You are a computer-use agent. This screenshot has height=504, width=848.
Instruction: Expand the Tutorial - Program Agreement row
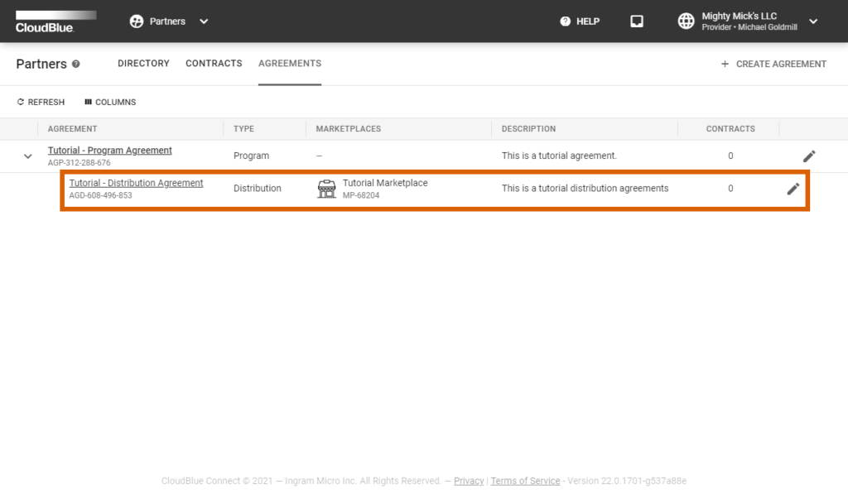(x=27, y=156)
